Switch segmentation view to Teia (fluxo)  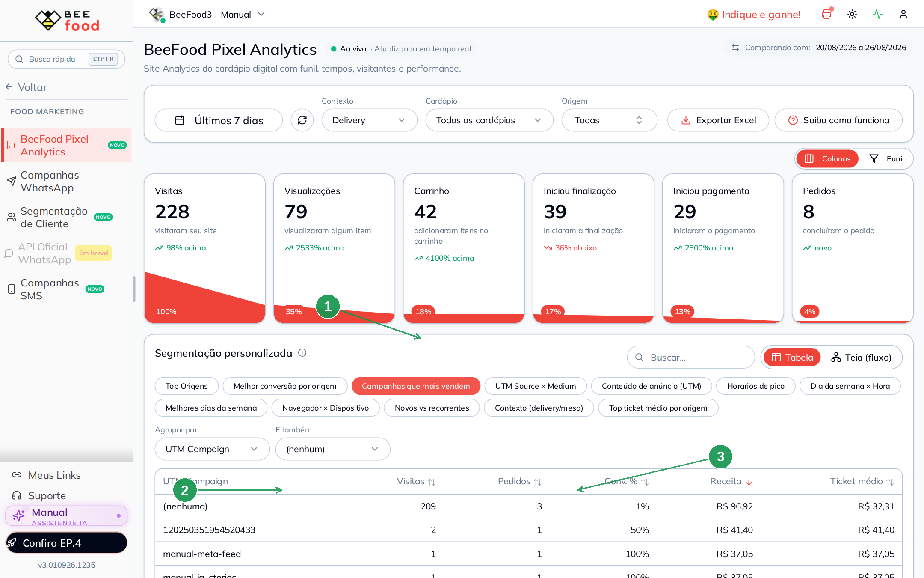tap(861, 358)
